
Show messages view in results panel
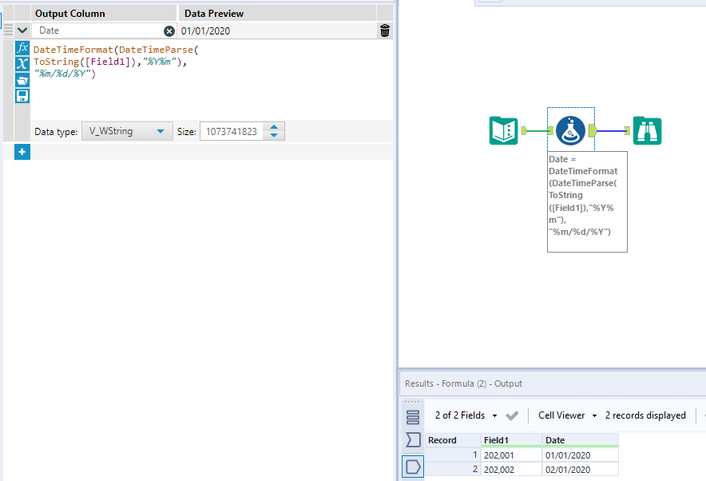pos(412,417)
